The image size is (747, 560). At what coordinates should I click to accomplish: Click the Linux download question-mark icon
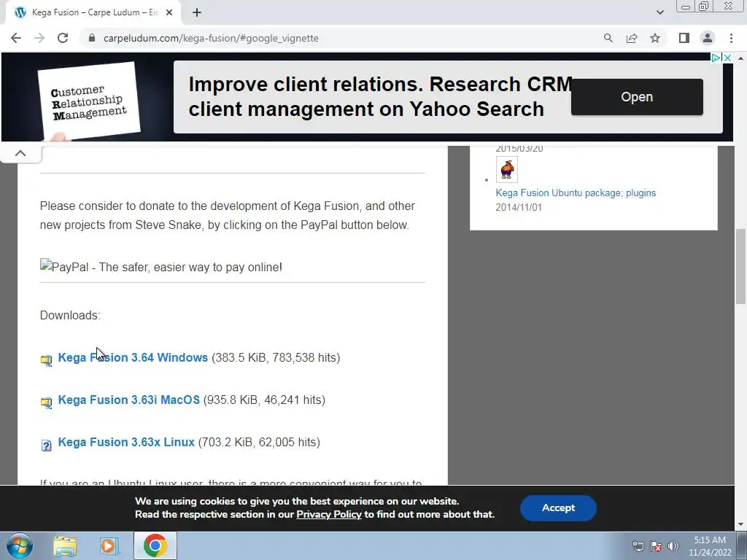click(46, 446)
